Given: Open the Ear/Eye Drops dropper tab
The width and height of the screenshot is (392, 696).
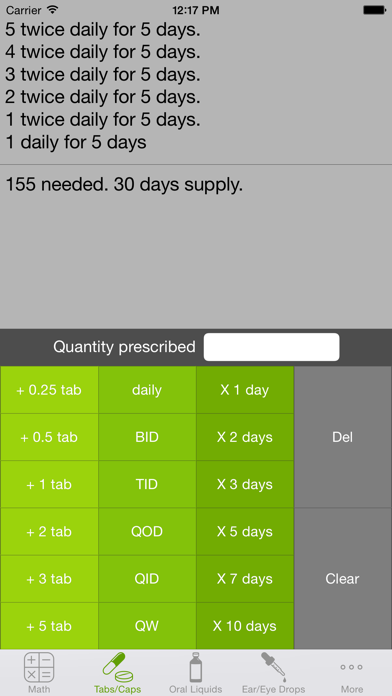Looking at the screenshot, I should tap(273, 672).
